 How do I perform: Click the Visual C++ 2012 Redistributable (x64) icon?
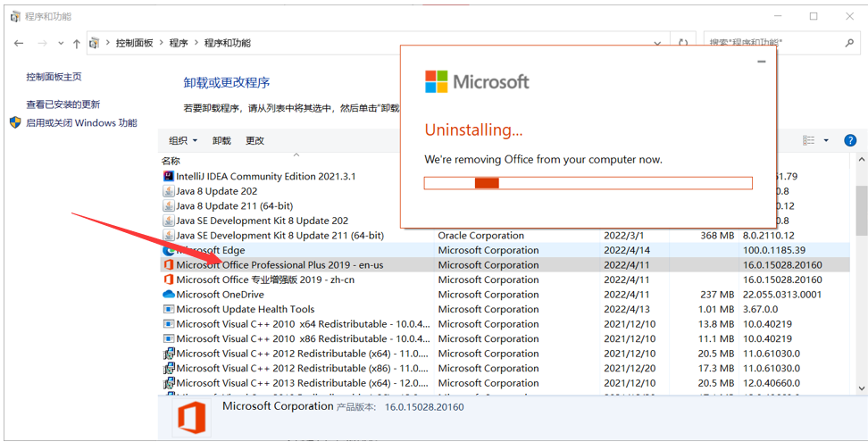tap(169, 354)
